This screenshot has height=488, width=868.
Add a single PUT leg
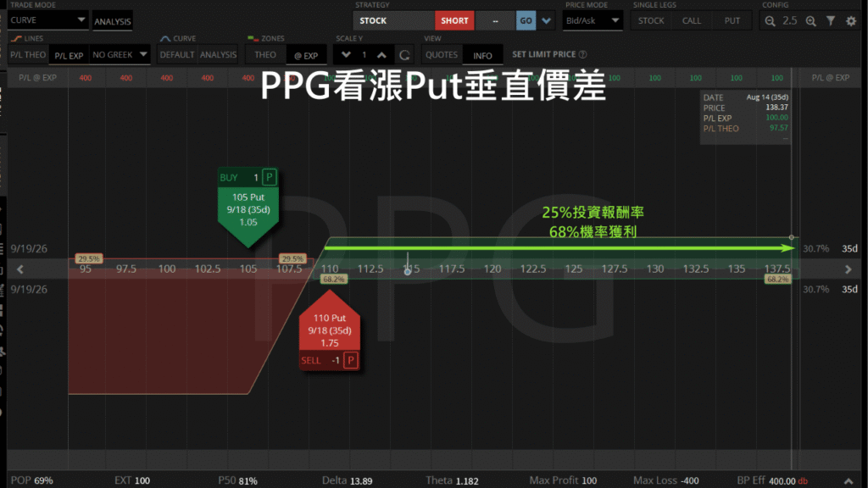coord(732,20)
